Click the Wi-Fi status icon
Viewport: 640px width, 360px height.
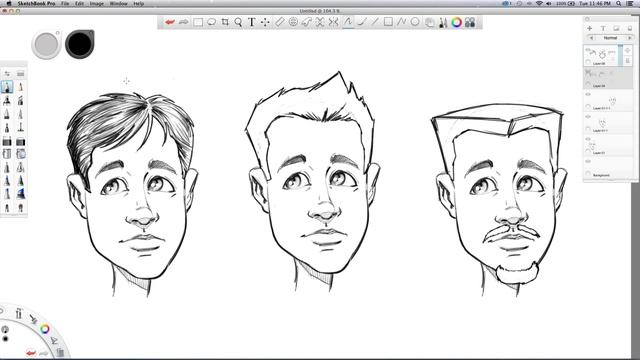click(539, 3)
